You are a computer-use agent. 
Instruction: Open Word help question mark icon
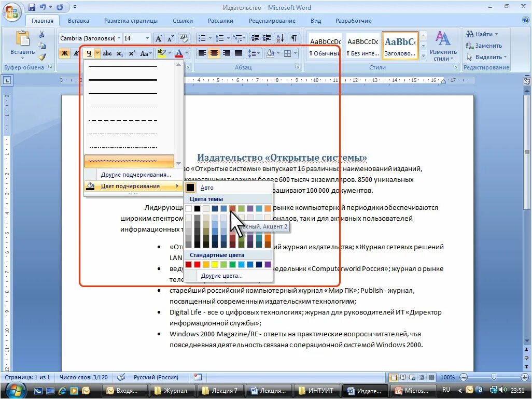(x=526, y=20)
